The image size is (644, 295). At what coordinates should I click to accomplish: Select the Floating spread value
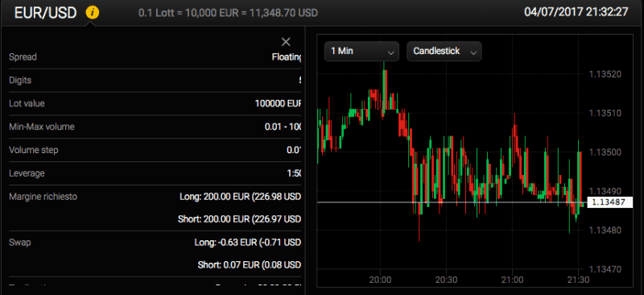(x=287, y=57)
